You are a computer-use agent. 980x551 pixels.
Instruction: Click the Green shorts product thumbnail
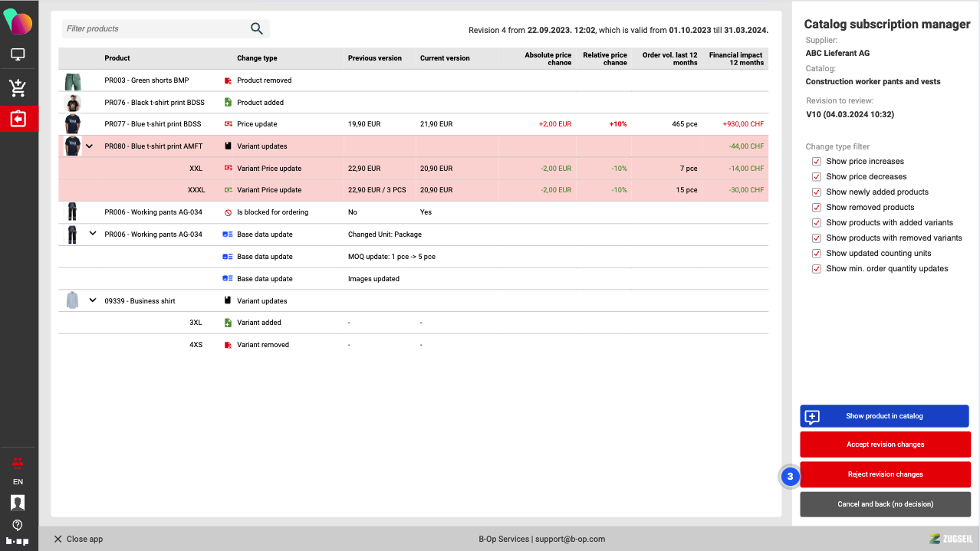(x=73, y=80)
